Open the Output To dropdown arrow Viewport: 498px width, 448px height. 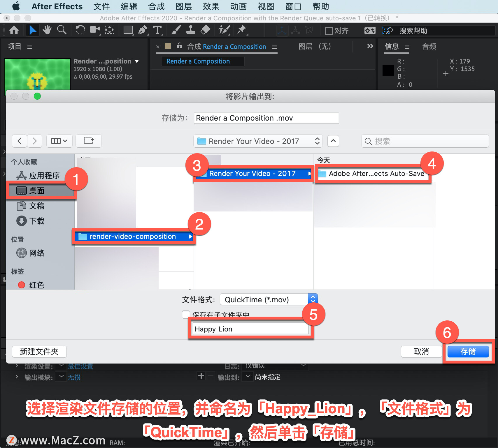pos(248,376)
